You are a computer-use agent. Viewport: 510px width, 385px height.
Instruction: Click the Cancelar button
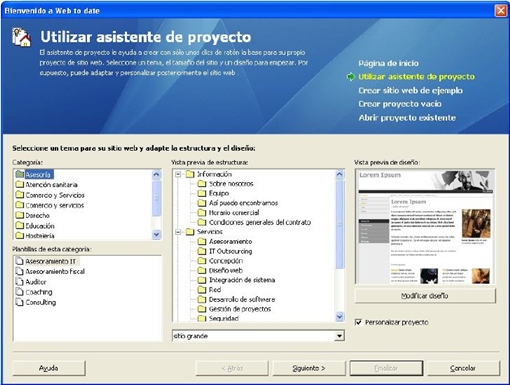pos(463,368)
